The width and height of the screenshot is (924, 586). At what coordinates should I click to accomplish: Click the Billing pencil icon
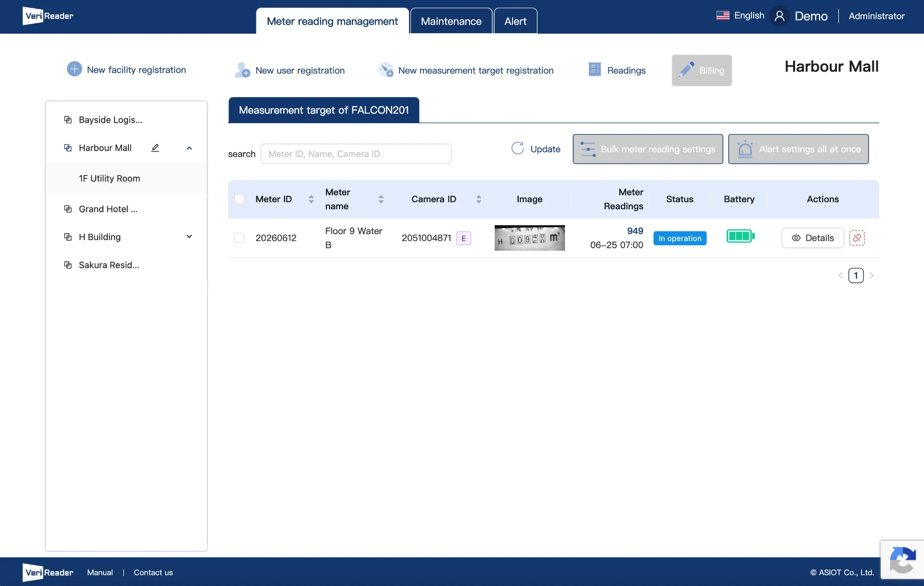click(686, 69)
